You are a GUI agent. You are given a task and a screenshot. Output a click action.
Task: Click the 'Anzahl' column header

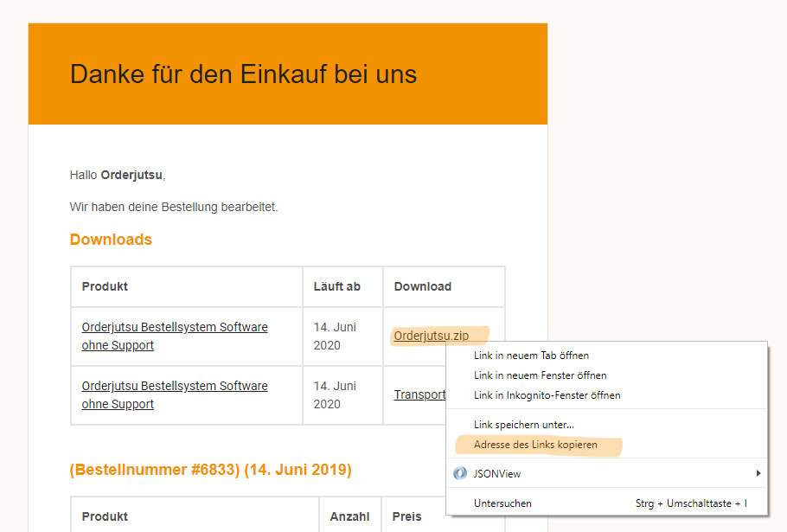tap(350, 516)
